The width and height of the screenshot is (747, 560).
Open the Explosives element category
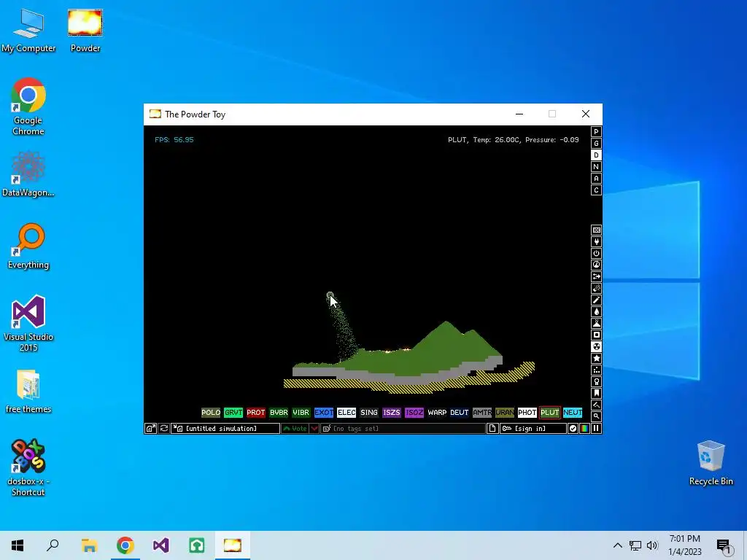point(596,288)
